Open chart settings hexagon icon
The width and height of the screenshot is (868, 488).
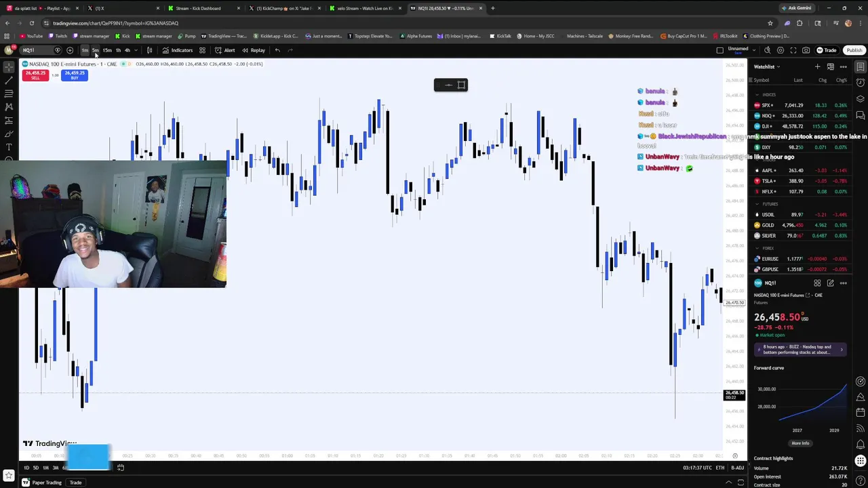pos(781,50)
